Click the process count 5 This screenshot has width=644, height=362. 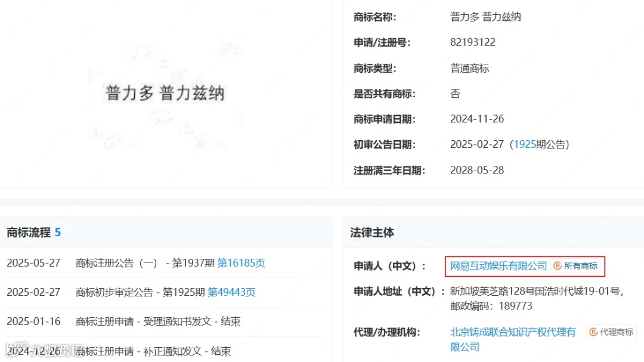click(58, 233)
